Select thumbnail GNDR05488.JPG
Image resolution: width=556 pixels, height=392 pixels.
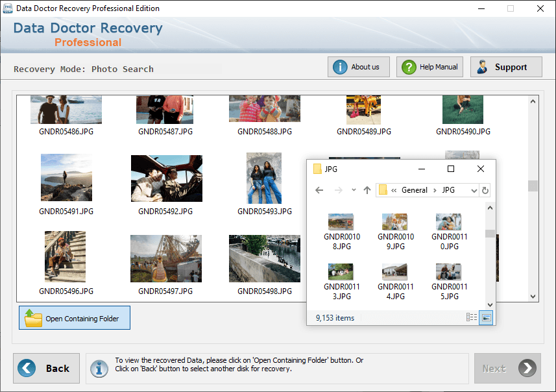point(265,108)
